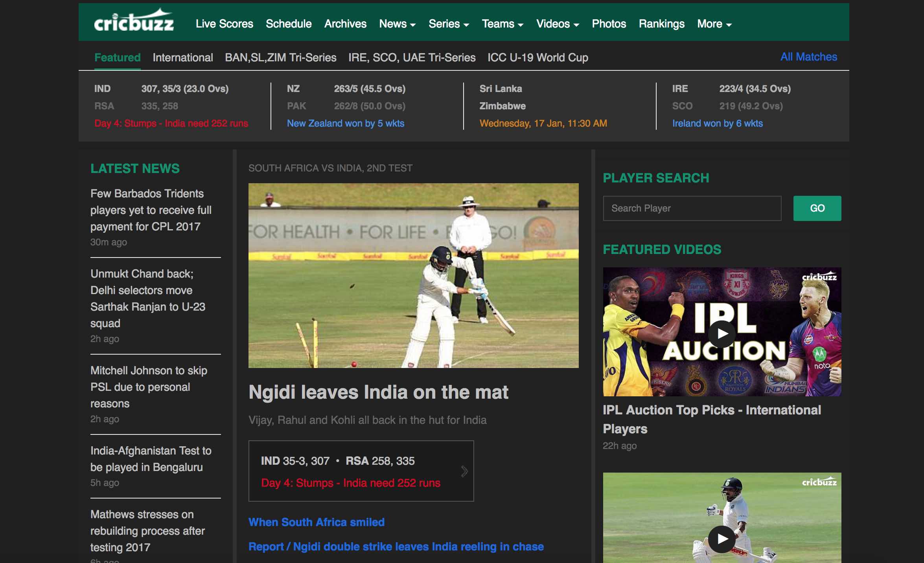Expand the News dropdown menu
Screen dimensions: 924x563
coord(397,24)
